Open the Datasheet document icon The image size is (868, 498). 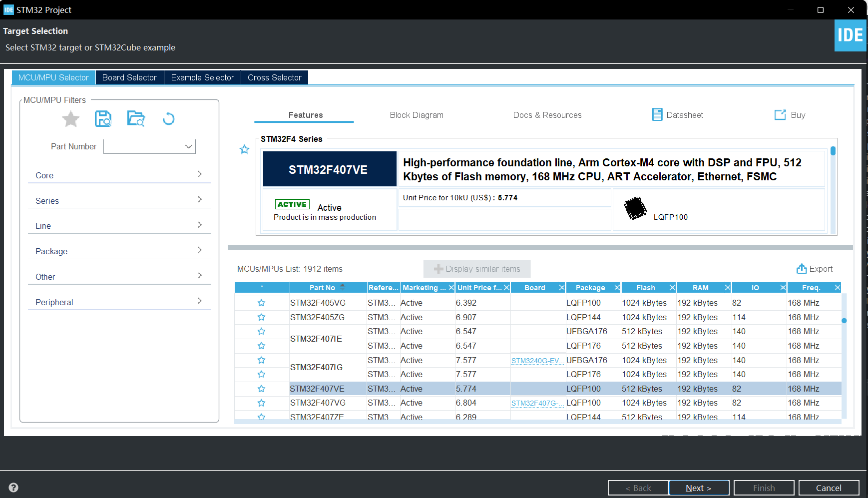point(657,115)
